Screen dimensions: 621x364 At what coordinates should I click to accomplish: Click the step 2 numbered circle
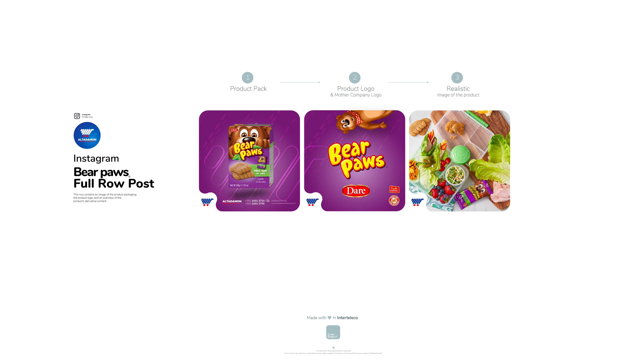point(355,78)
